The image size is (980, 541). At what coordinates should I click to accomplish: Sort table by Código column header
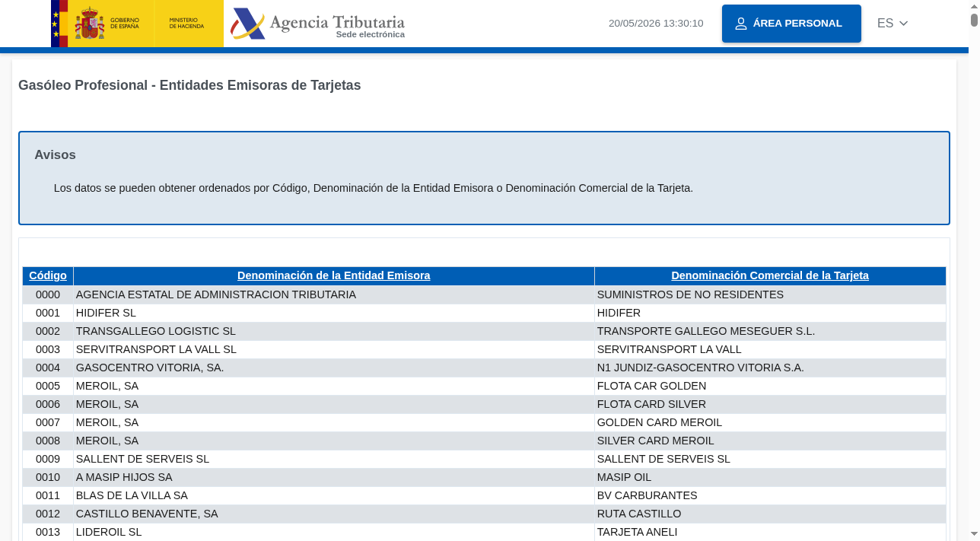click(48, 275)
